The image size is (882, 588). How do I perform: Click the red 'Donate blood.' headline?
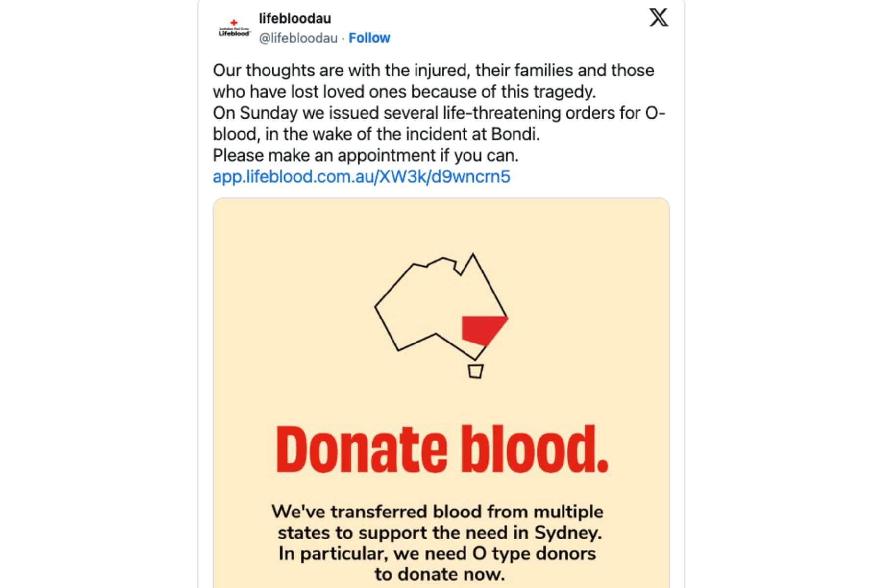click(x=441, y=449)
